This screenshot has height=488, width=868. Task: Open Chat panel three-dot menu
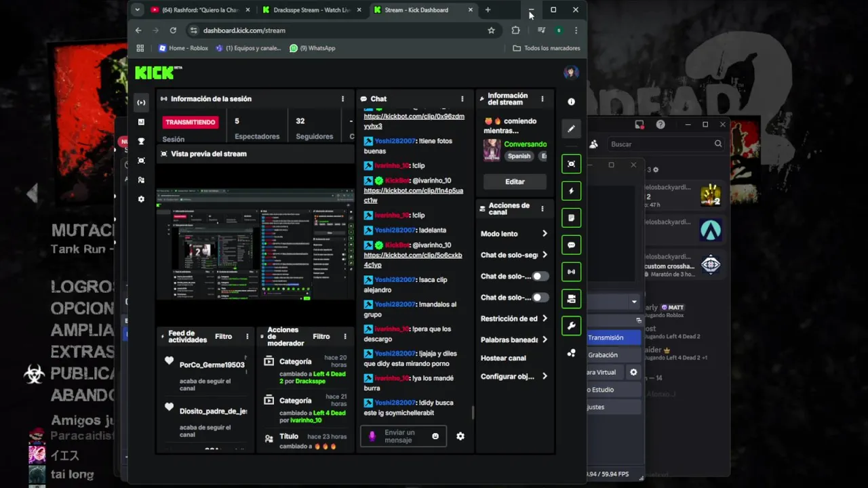(x=462, y=99)
